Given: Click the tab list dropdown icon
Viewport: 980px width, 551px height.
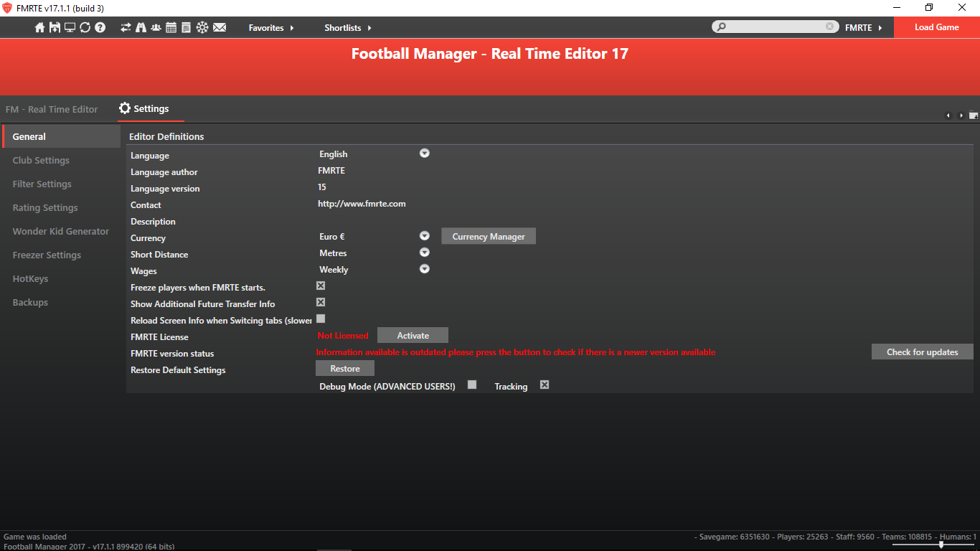Looking at the screenshot, I should (x=974, y=116).
